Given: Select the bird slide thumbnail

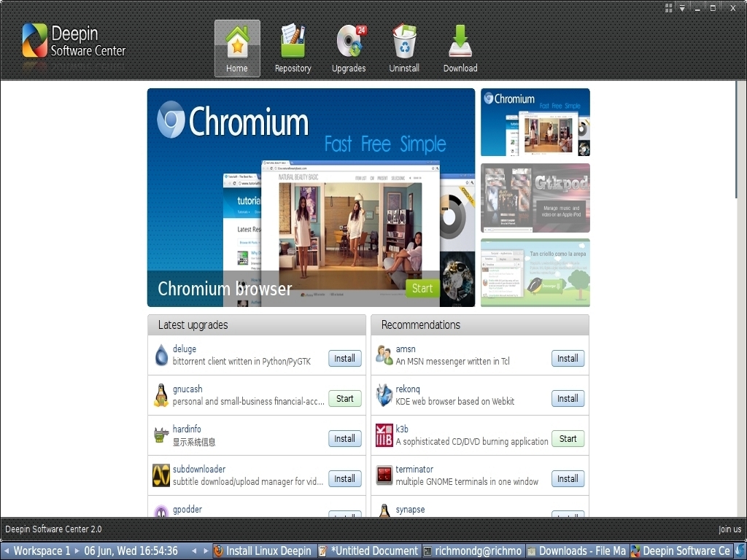Looking at the screenshot, I should pyautogui.click(x=535, y=273).
